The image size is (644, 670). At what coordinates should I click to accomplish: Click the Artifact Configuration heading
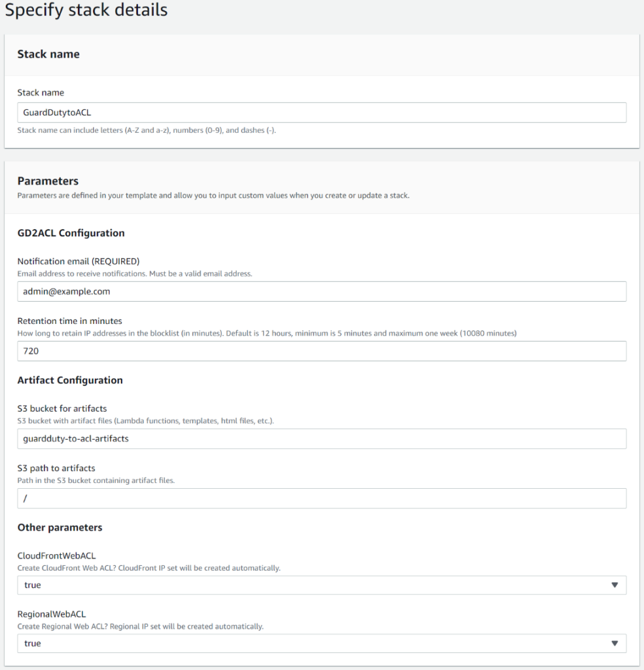coord(64,380)
